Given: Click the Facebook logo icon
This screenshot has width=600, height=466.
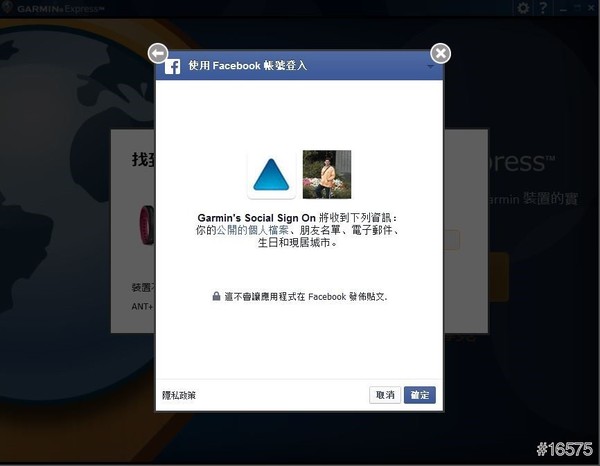Looking at the screenshot, I should click(173, 66).
